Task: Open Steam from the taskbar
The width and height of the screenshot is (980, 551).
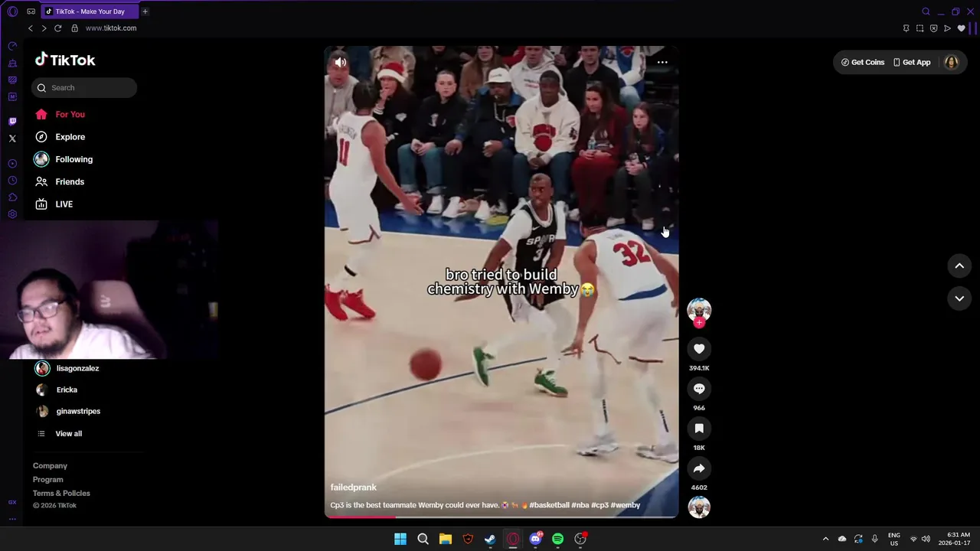Action: point(491,539)
